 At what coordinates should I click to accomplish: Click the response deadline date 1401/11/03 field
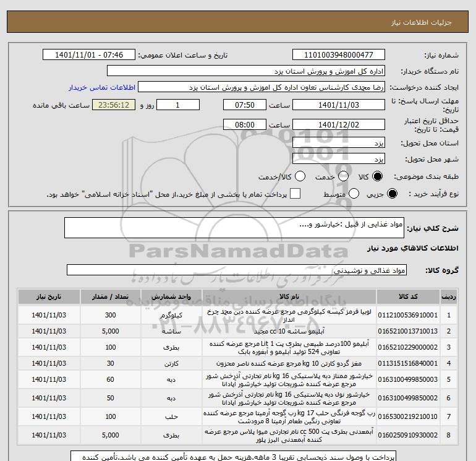click(339, 105)
